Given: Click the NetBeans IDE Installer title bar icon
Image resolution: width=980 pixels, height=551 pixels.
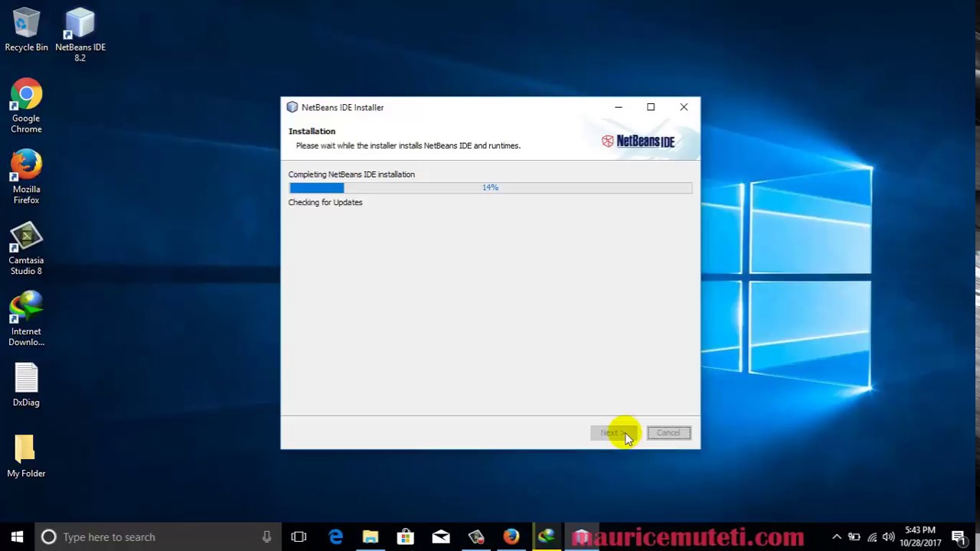Looking at the screenshot, I should pos(292,107).
